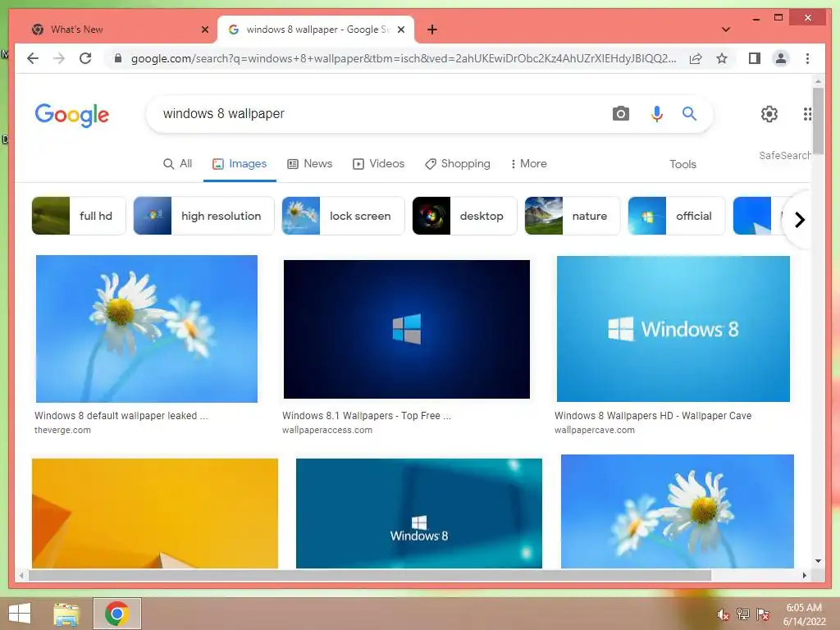The image size is (840, 630).
Task: Switch to the Videos tab
Action: [x=378, y=163]
